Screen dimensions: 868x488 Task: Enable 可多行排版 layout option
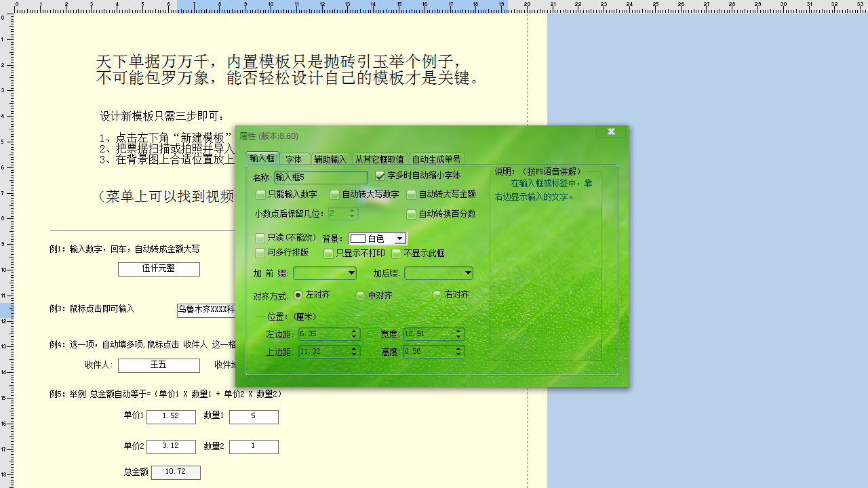click(260, 253)
